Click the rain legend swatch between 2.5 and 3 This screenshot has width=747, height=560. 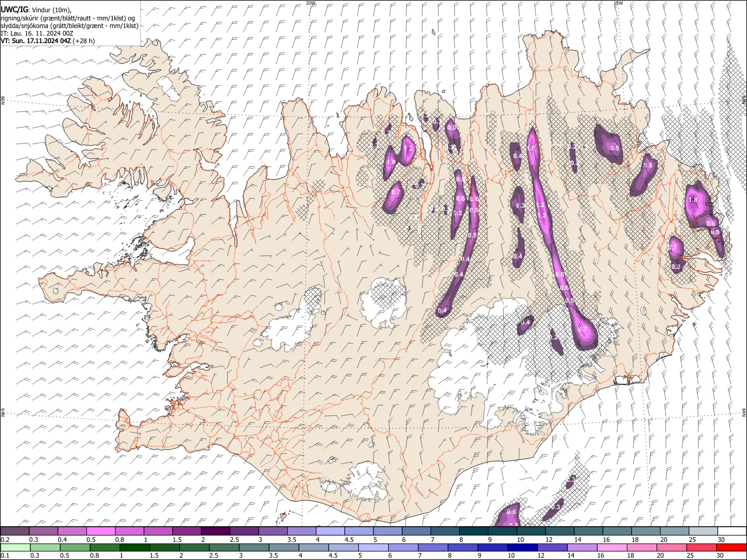pyautogui.click(x=224, y=547)
